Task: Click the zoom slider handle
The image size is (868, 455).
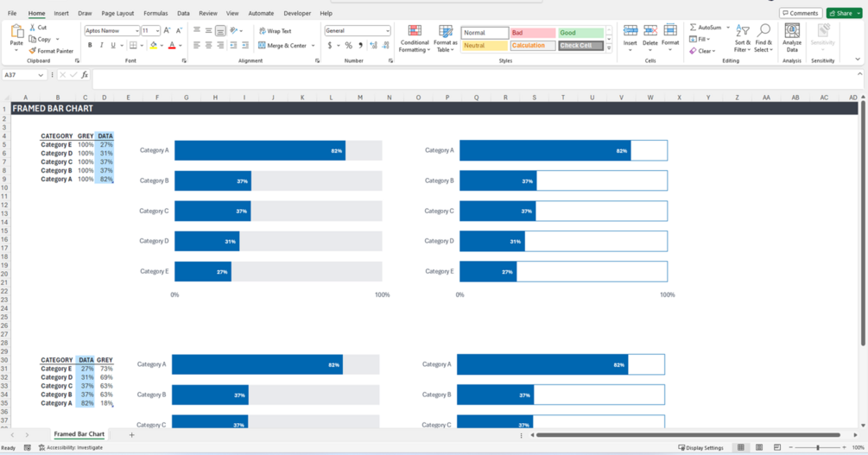Action: pos(818,447)
